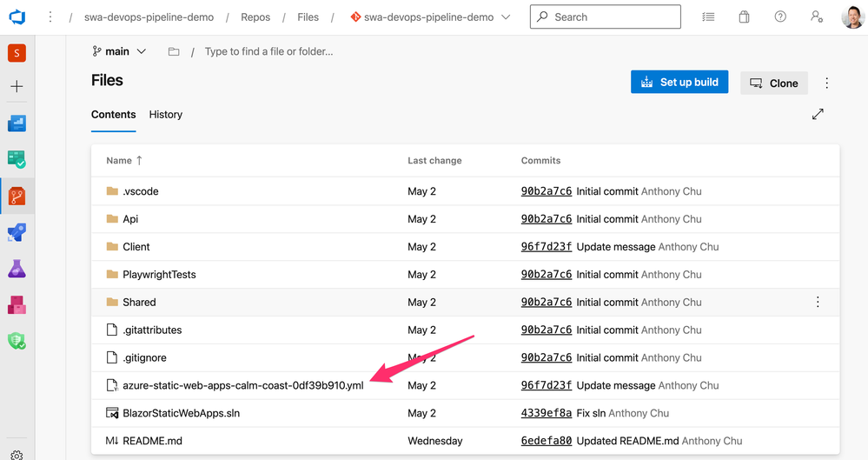The height and width of the screenshot is (460, 868).
Task: Open user settings icon in header
Action: click(816, 17)
